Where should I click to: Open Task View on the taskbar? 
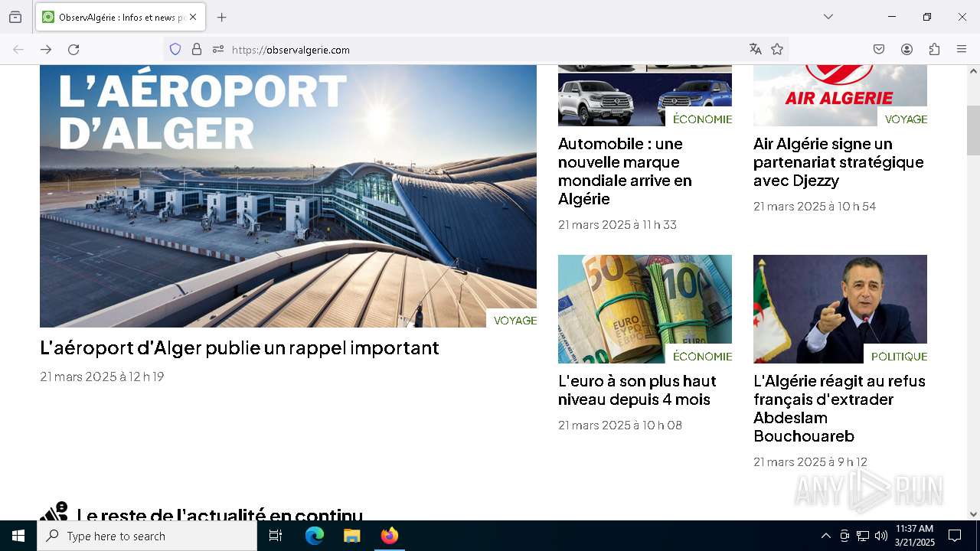[276, 536]
